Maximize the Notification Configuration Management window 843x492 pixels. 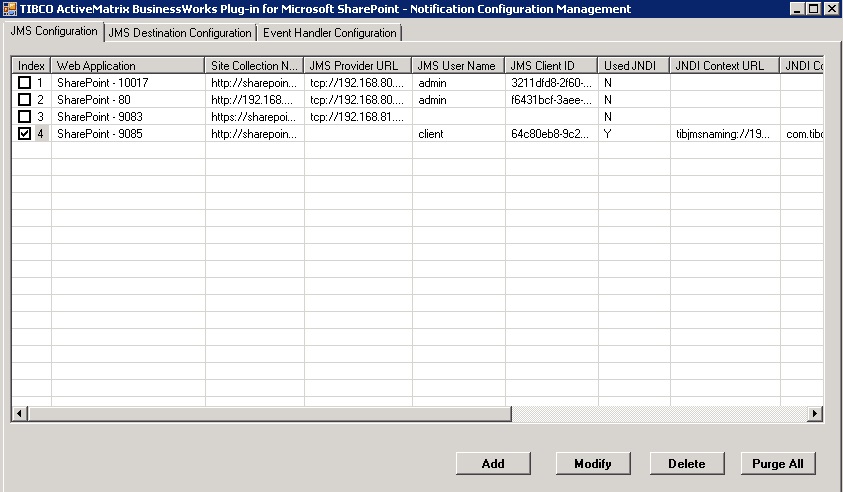point(813,9)
